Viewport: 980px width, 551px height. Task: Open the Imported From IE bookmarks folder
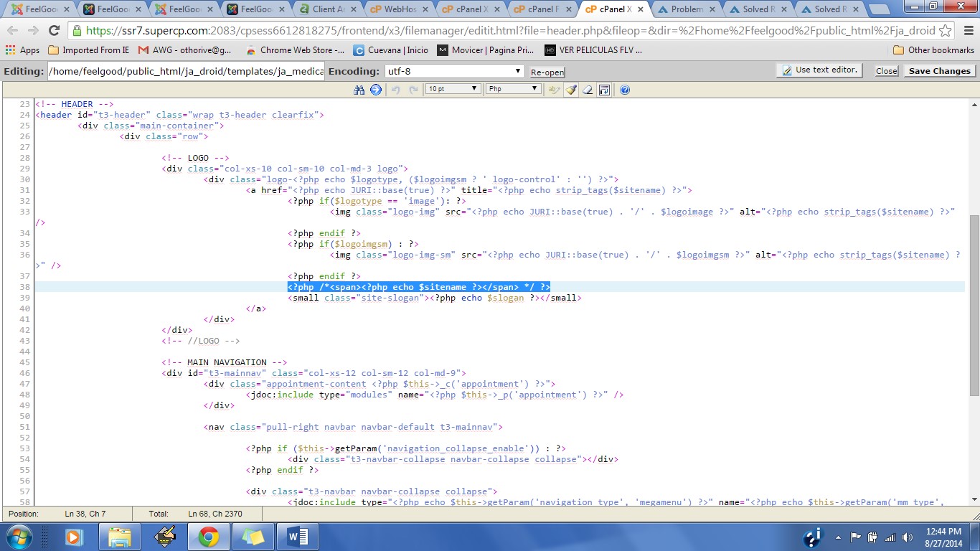click(x=89, y=50)
